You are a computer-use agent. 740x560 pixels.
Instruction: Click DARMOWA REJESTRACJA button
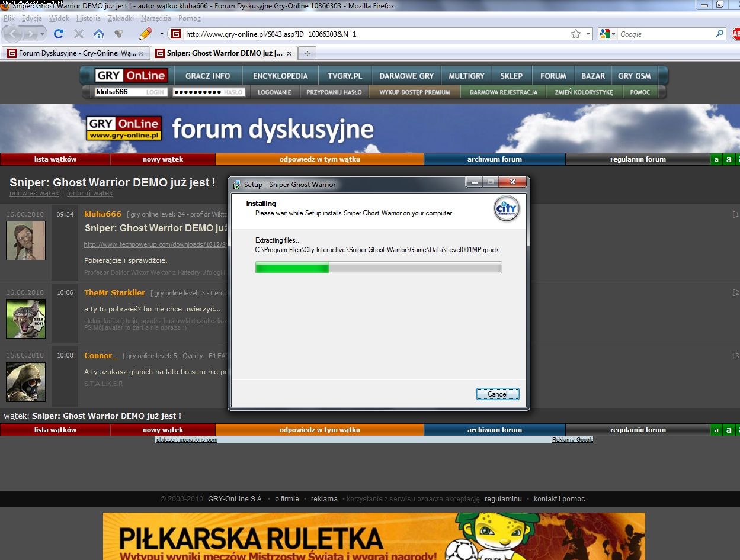click(504, 92)
